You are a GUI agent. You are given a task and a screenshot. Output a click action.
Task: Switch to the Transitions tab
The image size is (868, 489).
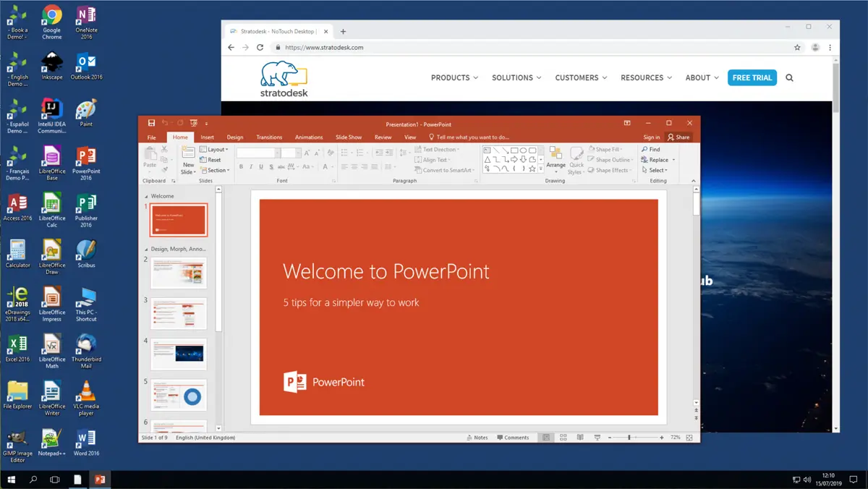coord(269,137)
